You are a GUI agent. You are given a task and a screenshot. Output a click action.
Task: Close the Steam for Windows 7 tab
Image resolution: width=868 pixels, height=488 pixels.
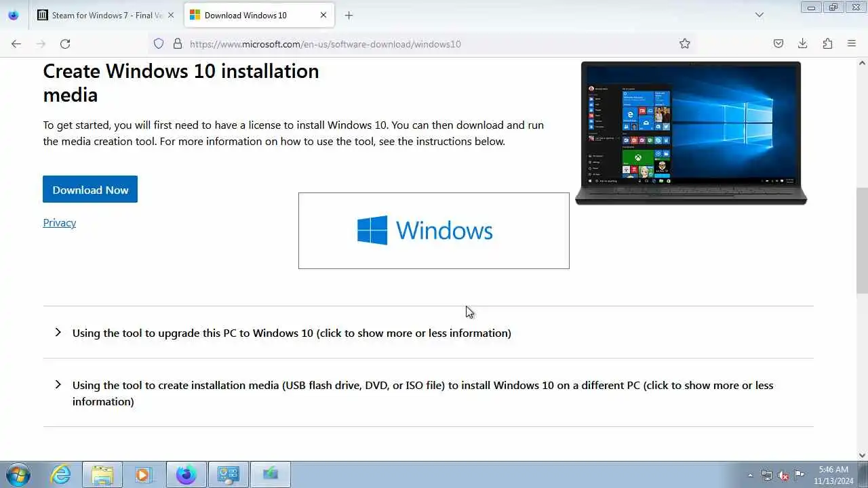171,15
